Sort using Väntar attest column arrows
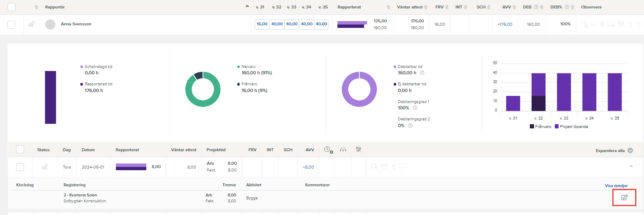644x215 pixels. (426, 7)
